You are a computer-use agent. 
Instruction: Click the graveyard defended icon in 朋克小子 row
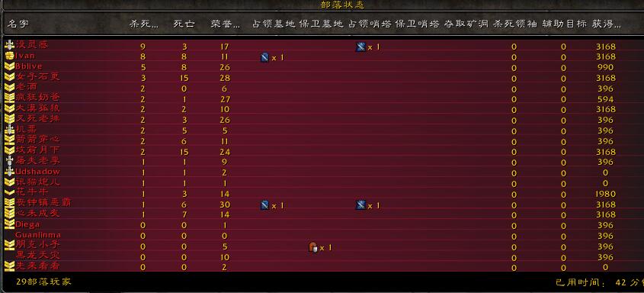point(313,247)
